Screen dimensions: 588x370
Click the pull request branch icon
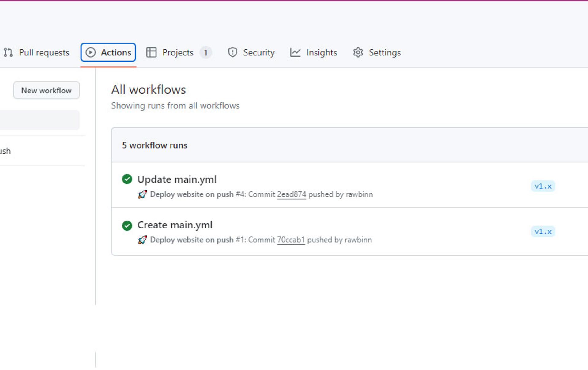pyautogui.click(x=8, y=52)
